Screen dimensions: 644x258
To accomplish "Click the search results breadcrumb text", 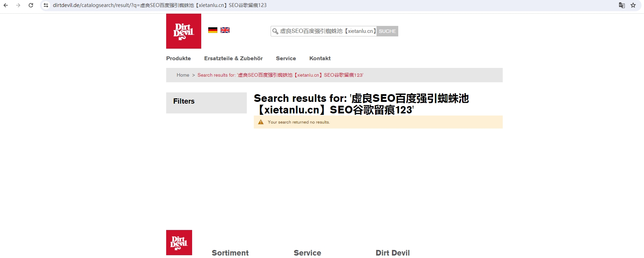I will (x=280, y=75).
